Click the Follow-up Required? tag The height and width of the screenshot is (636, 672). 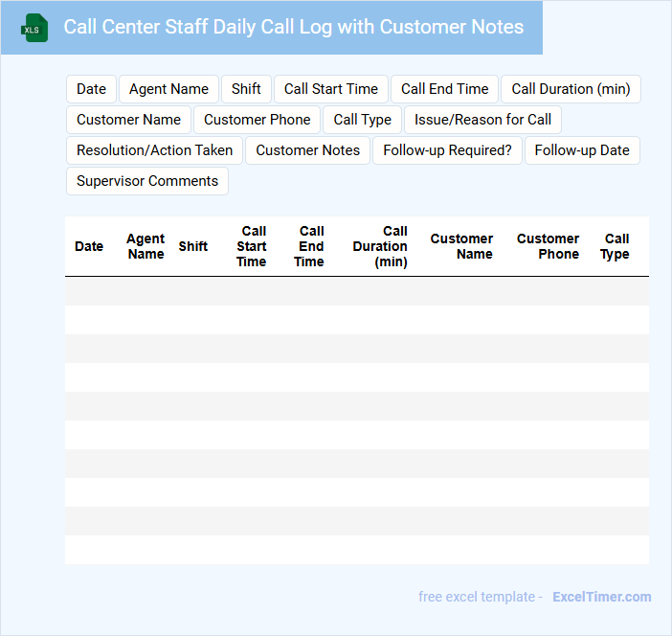[x=447, y=150]
